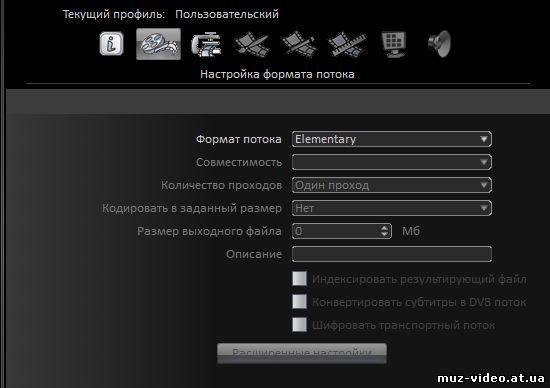Open the monitor grid icon
Image resolution: width=550 pixels, height=388 pixels.
[394, 44]
